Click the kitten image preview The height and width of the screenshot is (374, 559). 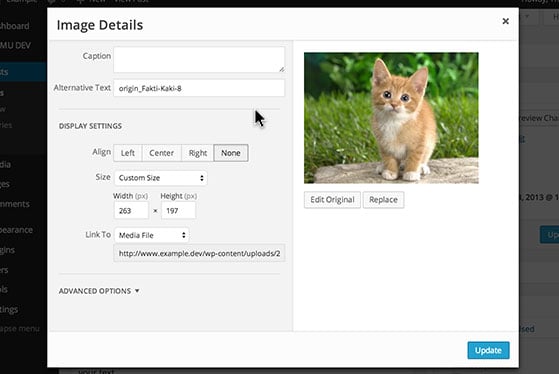(391, 118)
